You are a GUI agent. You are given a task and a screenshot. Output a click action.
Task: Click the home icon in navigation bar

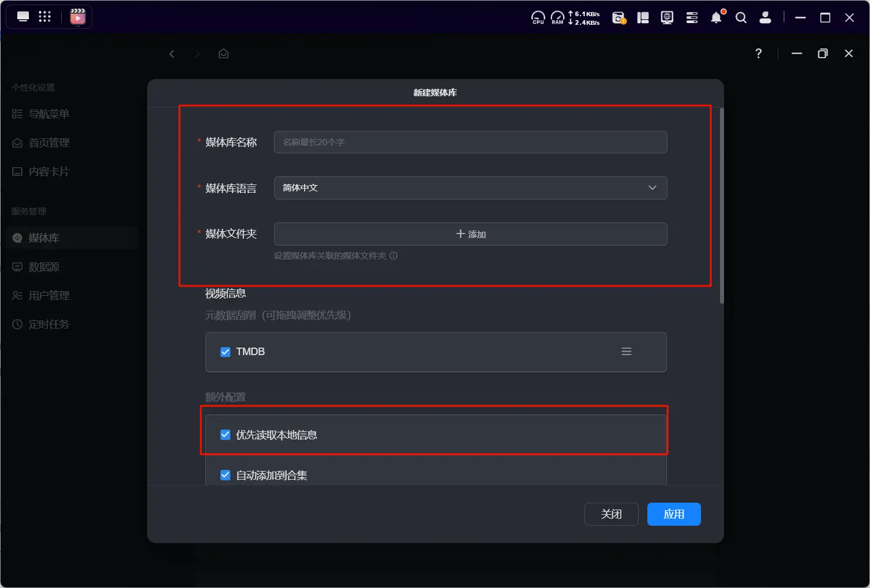223,54
